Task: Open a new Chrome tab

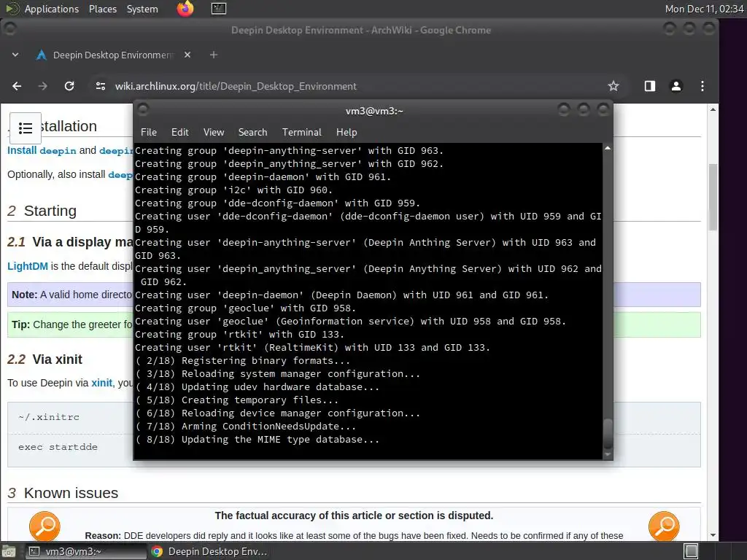Action: tap(214, 55)
